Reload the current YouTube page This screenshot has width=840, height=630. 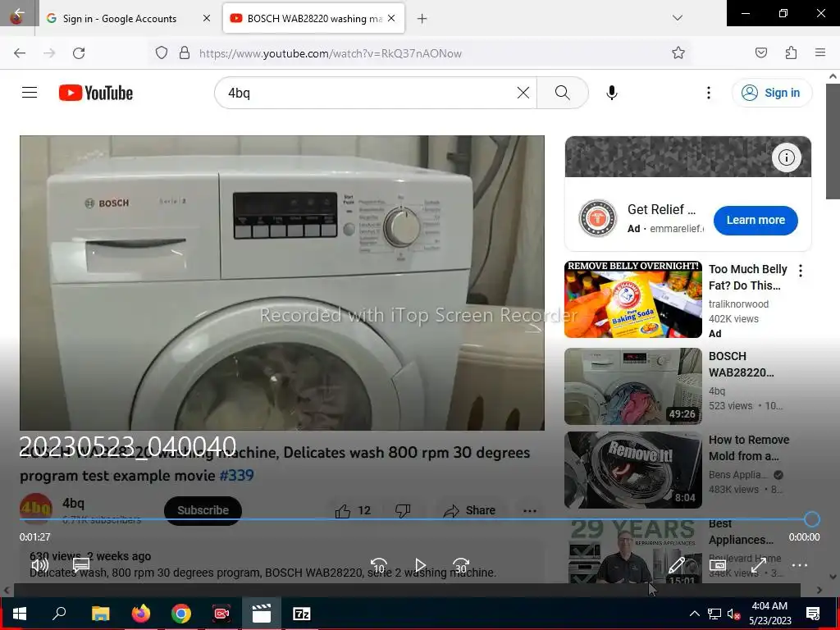click(79, 53)
